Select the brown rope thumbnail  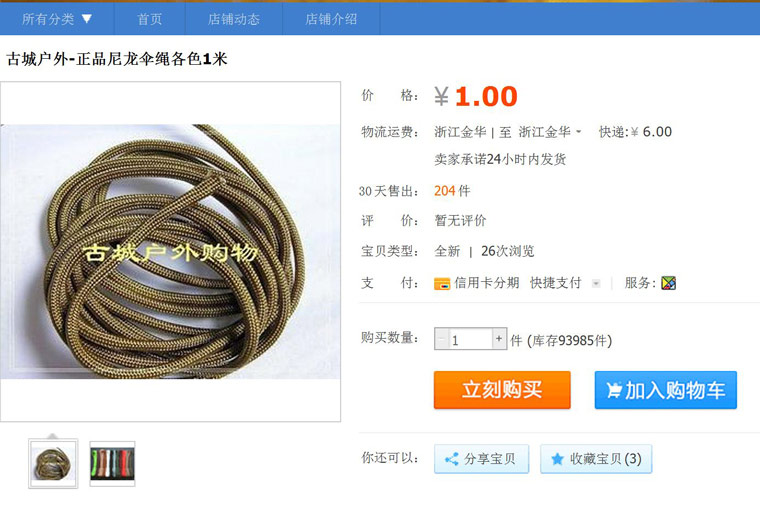(x=53, y=464)
